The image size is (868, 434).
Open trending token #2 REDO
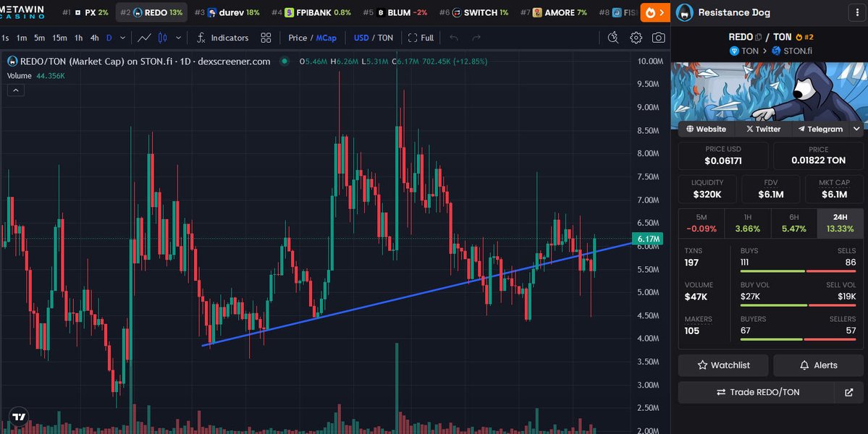pyautogui.click(x=151, y=12)
